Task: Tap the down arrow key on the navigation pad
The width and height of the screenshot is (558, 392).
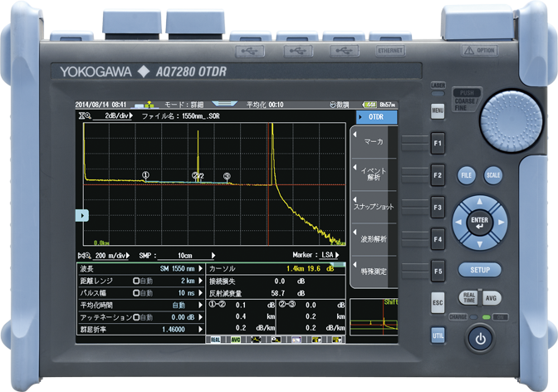Action: coord(480,244)
